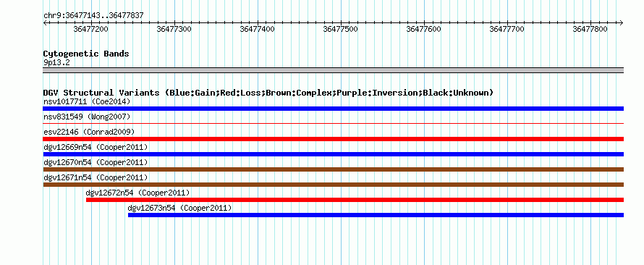
Task: Open variant label dgv12673n54 (Cooper2011)
Action: [x=180, y=208]
